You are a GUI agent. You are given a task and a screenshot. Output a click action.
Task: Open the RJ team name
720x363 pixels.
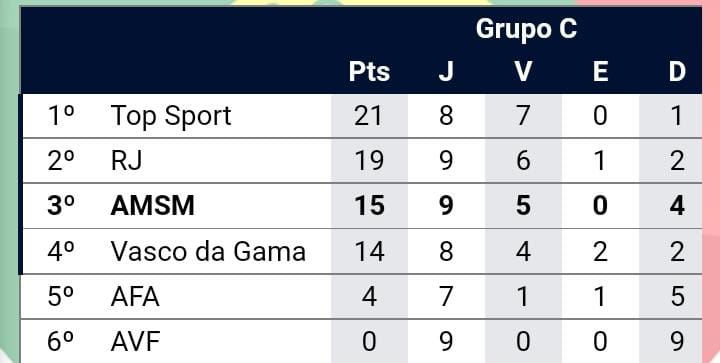coord(127,161)
